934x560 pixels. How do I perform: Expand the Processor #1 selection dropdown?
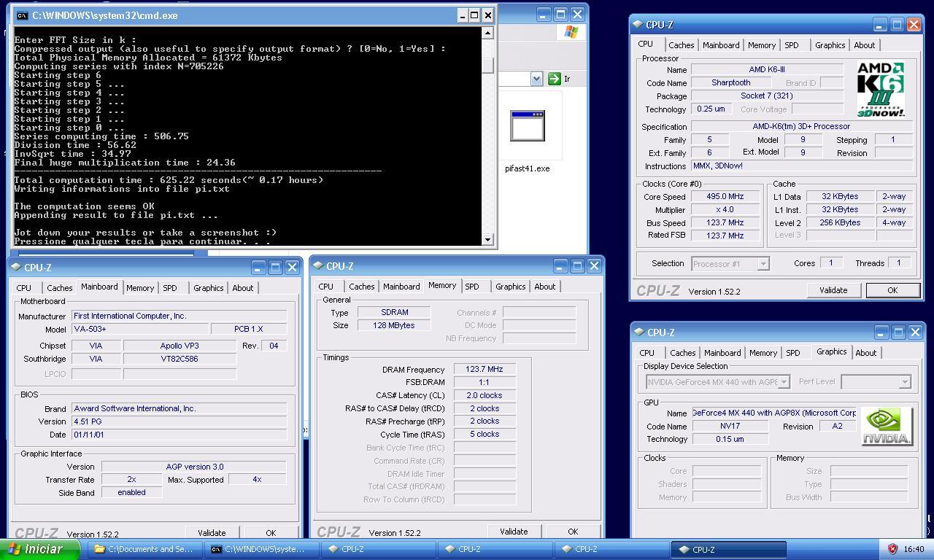pyautogui.click(x=763, y=264)
